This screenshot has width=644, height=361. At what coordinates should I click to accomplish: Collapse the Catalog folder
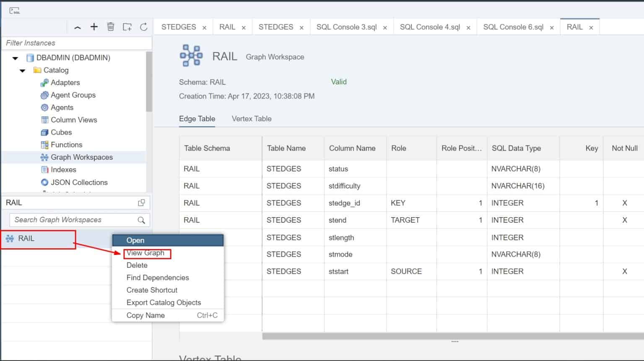click(x=23, y=70)
